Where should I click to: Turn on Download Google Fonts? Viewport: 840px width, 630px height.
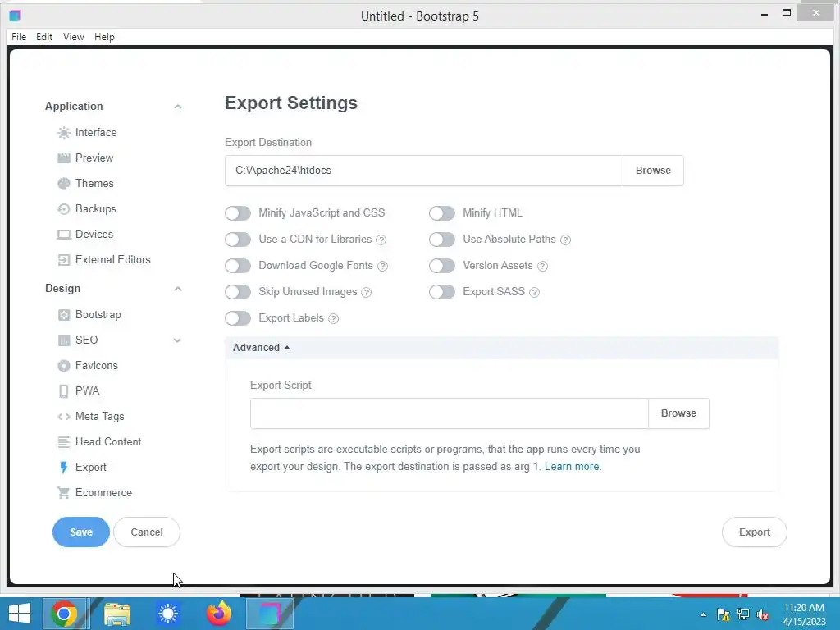pyautogui.click(x=238, y=266)
